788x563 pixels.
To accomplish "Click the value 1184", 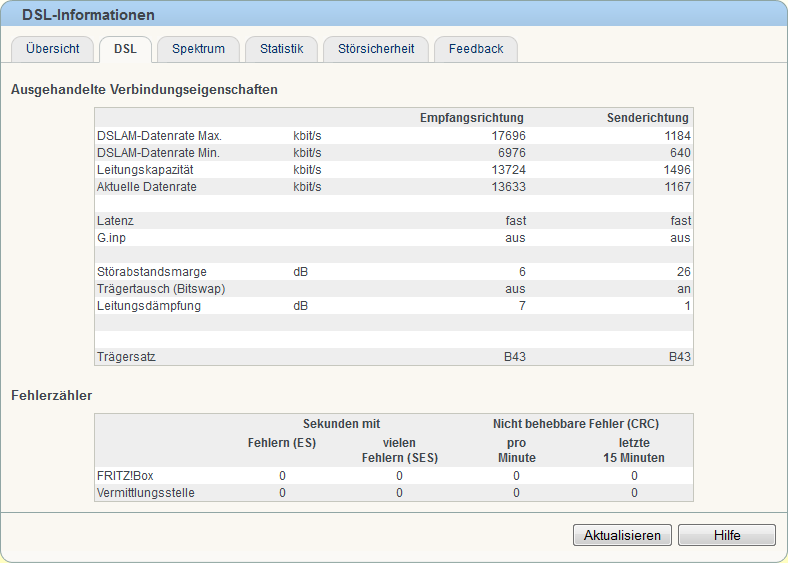I will (x=677, y=136).
